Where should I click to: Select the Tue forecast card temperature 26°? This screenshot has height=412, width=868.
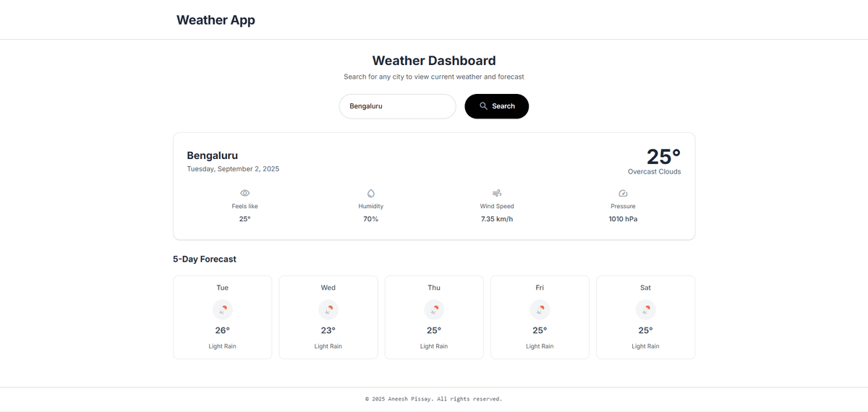coord(222,330)
